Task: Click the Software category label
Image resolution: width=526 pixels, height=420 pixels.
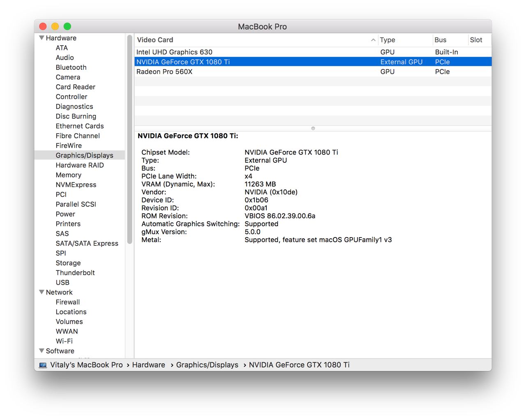Action: tap(60, 351)
